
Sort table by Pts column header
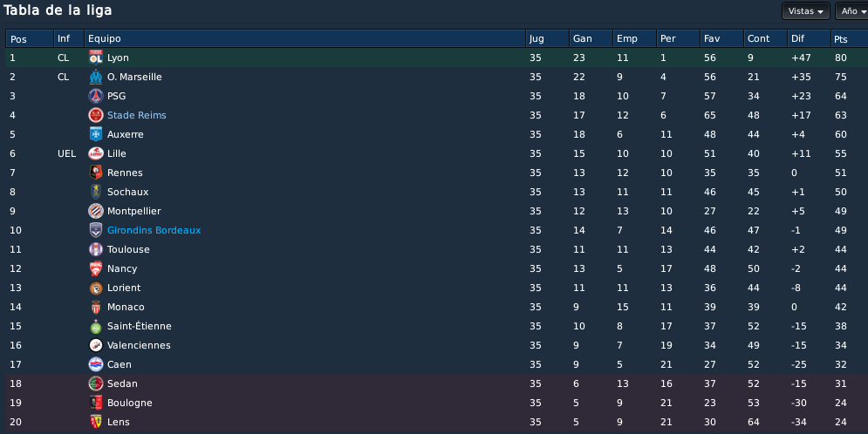[849, 38]
